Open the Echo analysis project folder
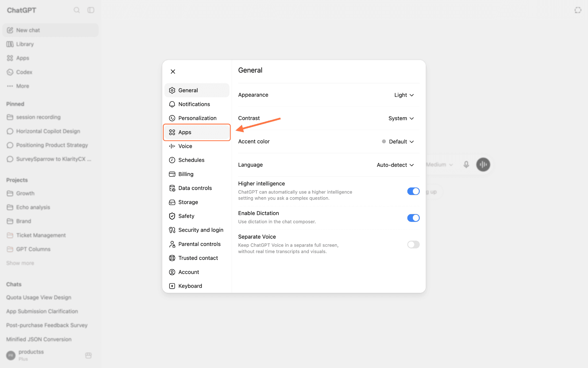Viewport: 588px width, 368px height. [x=50, y=207]
